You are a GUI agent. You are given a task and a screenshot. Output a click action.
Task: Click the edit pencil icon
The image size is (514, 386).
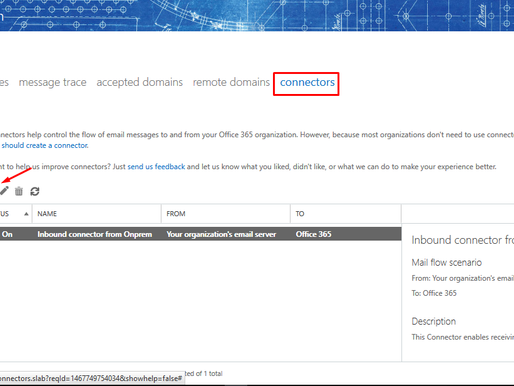(4, 191)
